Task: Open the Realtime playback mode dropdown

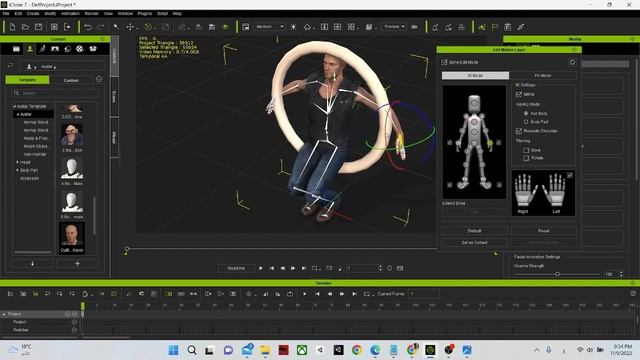Action: pos(236,268)
